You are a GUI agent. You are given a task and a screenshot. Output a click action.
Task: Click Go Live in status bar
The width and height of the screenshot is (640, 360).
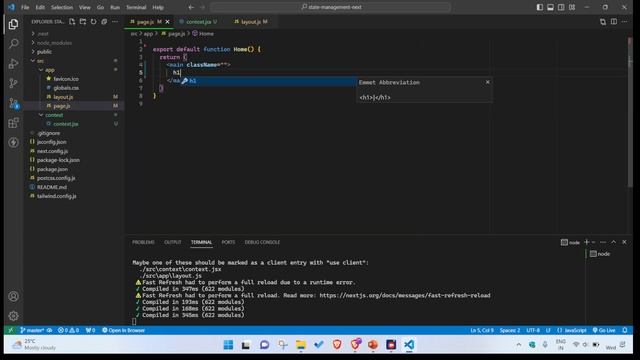click(x=604, y=330)
